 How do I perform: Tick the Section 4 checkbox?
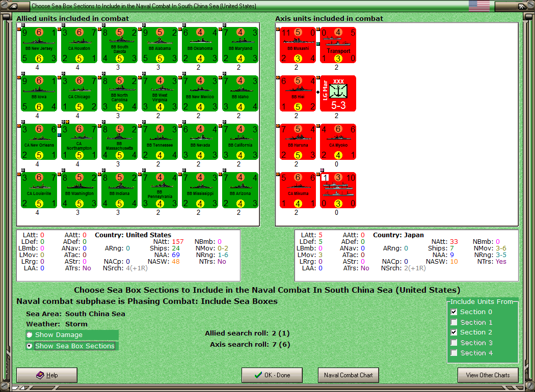click(x=454, y=353)
